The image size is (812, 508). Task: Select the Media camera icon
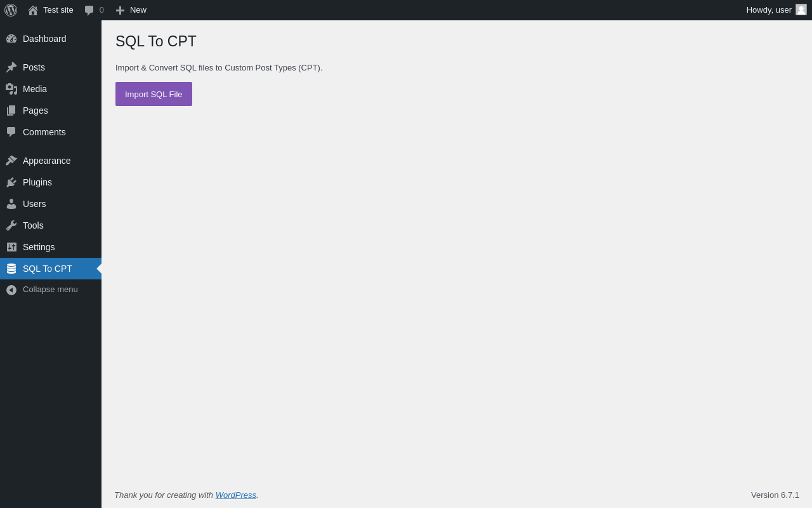point(11,89)
